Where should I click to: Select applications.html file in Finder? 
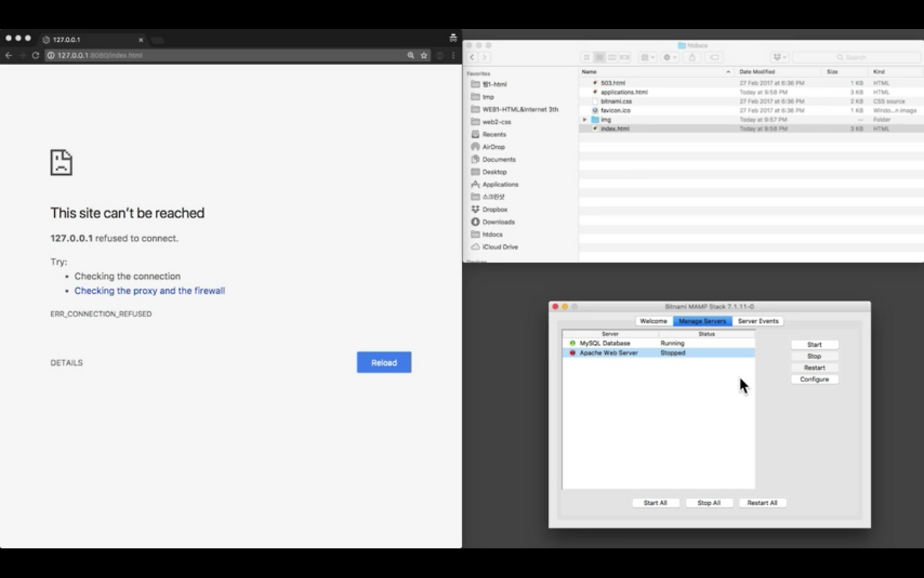[x=751, y=92]
